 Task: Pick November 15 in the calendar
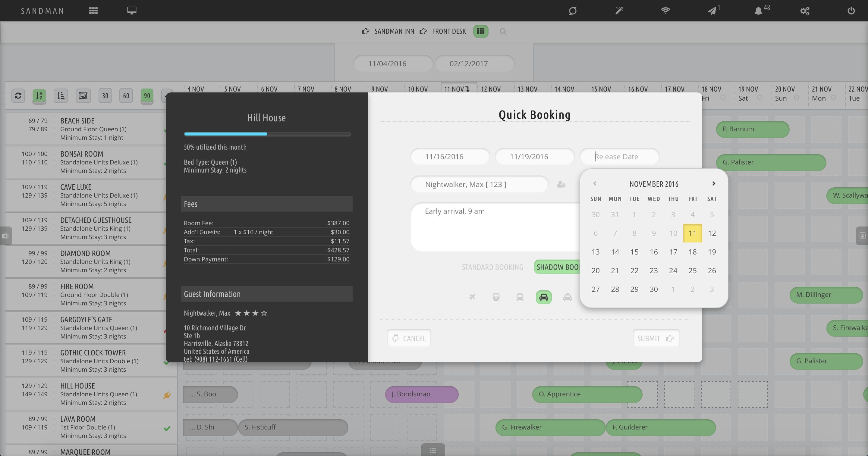click(634, 252)
